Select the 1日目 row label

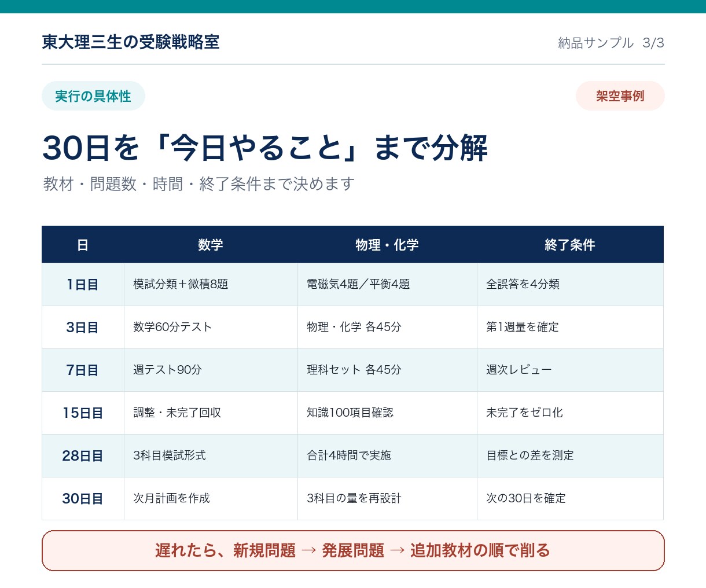(83, 285)
